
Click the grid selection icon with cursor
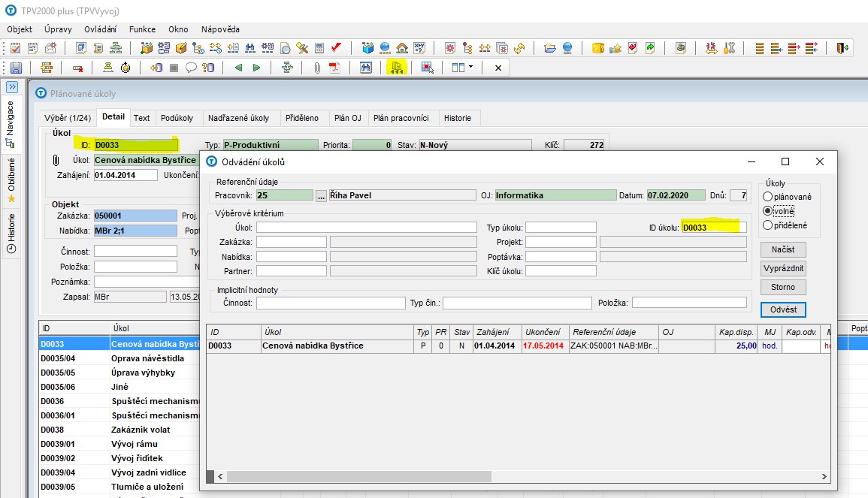click(427, 68)
